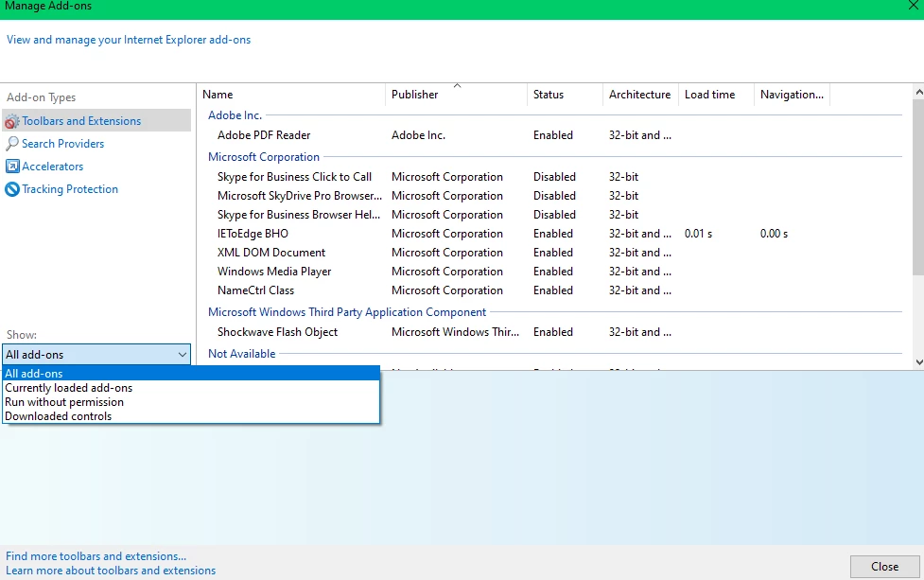Open the Show add-ons combo box
This screenshot has width=924, height=580.
click(x=96, y=354)
